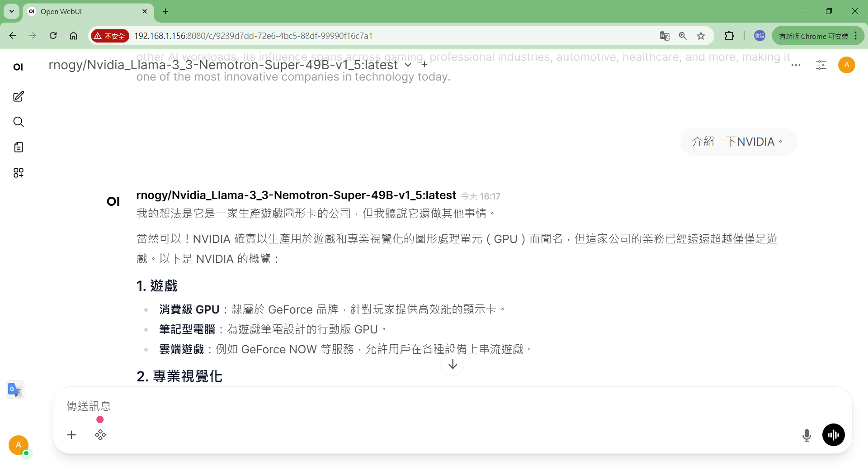868x466 pixels.
Task: Click the microphone dictation icon
Action: pos(807,435)
